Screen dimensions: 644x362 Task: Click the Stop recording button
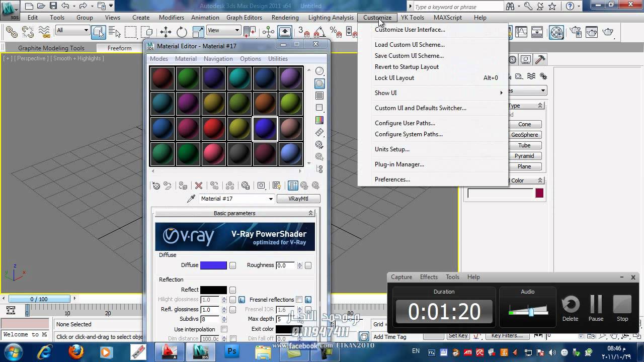(622, 308)
